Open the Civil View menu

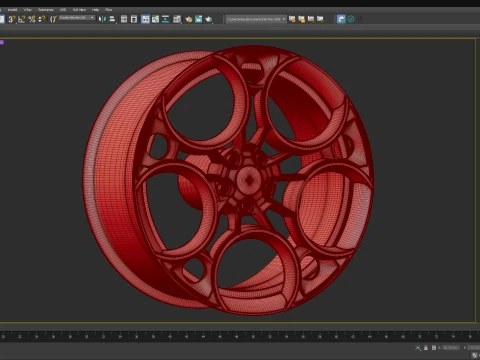click(x=79, y=10)
